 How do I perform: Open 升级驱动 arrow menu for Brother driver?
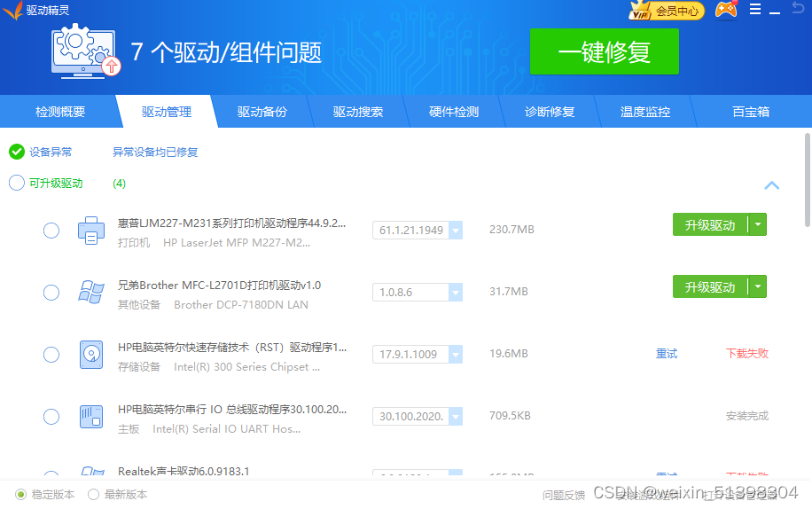[758, 286]
